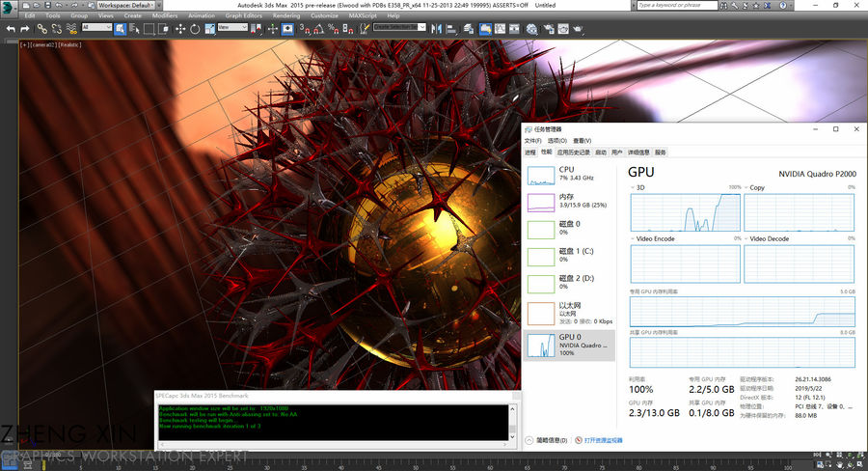This screenshot has width=868, height=471.
Task: Open the Curve Editor
Action: [x=500, y=29]
